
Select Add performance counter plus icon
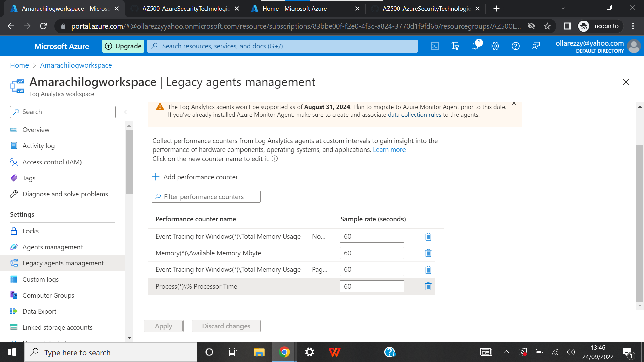tap(156, 177)
